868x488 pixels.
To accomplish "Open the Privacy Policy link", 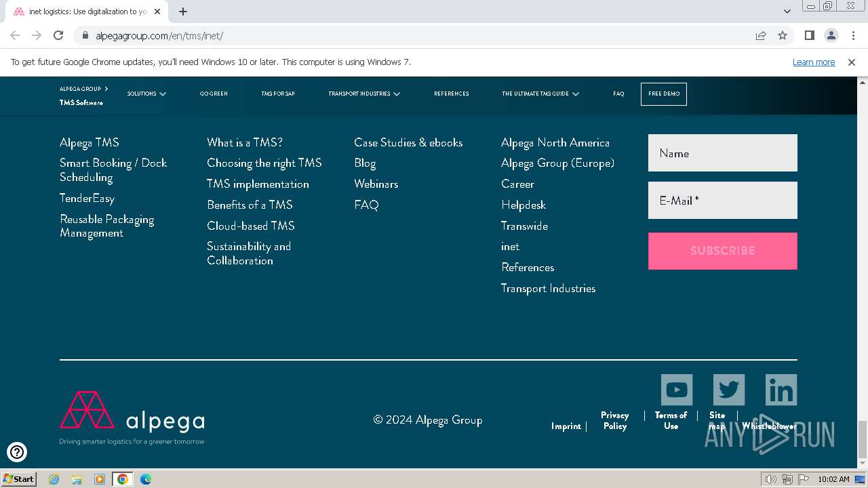I will pos(615,421).
